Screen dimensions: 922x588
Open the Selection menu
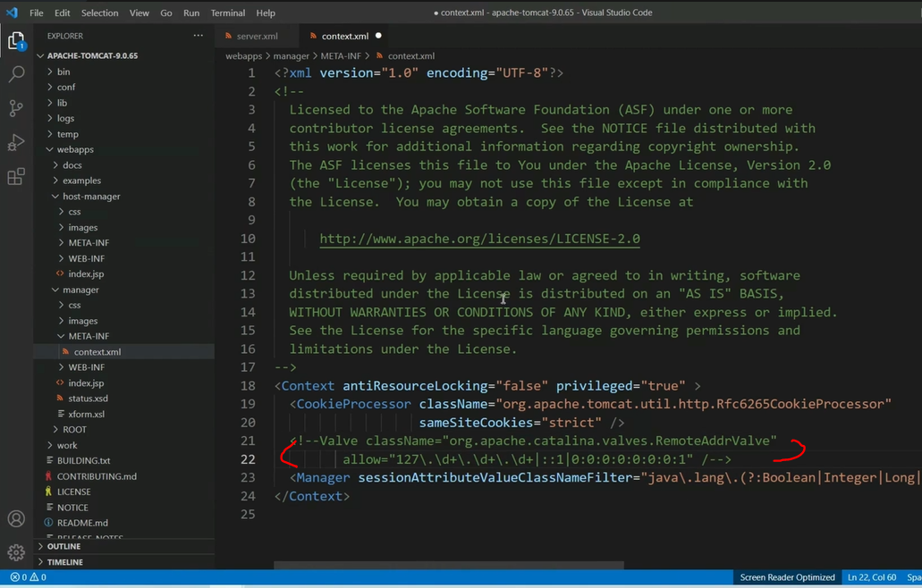point(99,13)
